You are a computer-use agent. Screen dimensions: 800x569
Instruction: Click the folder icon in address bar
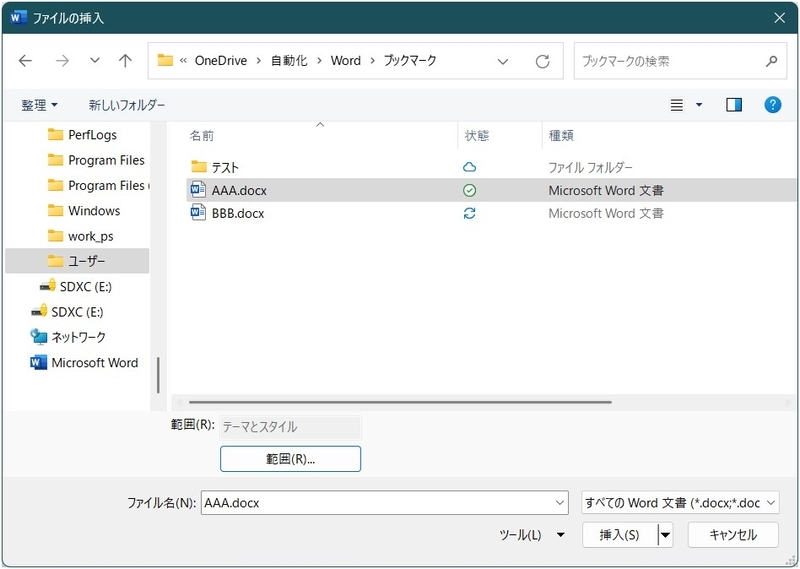pyautogui.click(x=165, y=60)
